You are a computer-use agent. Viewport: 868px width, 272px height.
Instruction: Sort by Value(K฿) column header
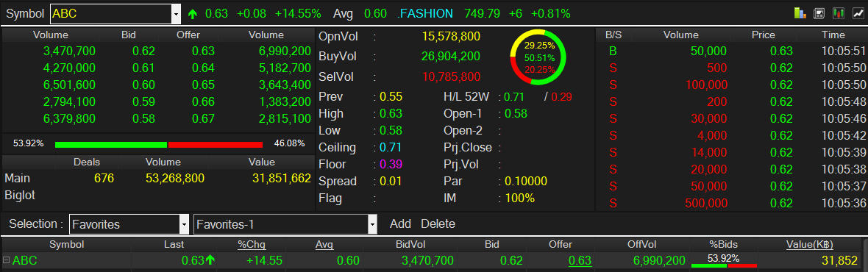pos(810,244)
